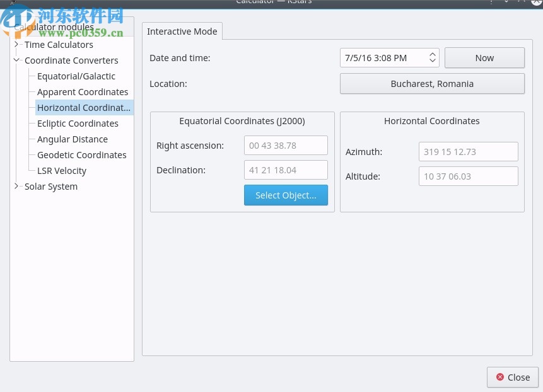Focus the Azimuth value field
The width and height of the screenshot is (543, 392).
[468, 152]
